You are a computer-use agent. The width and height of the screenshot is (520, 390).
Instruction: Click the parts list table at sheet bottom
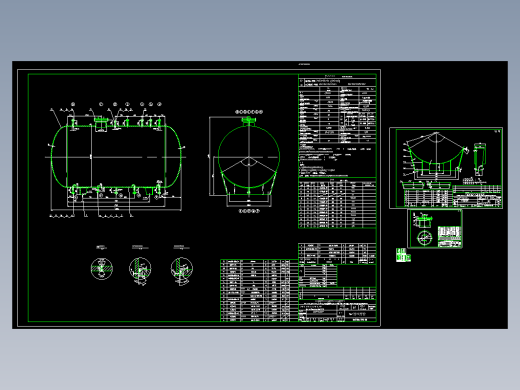click(x=259, y=290)
